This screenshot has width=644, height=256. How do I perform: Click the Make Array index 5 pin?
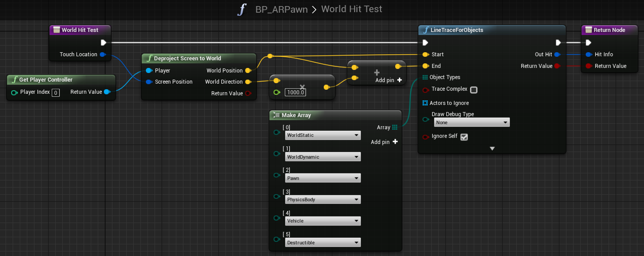tap(277, 240)
